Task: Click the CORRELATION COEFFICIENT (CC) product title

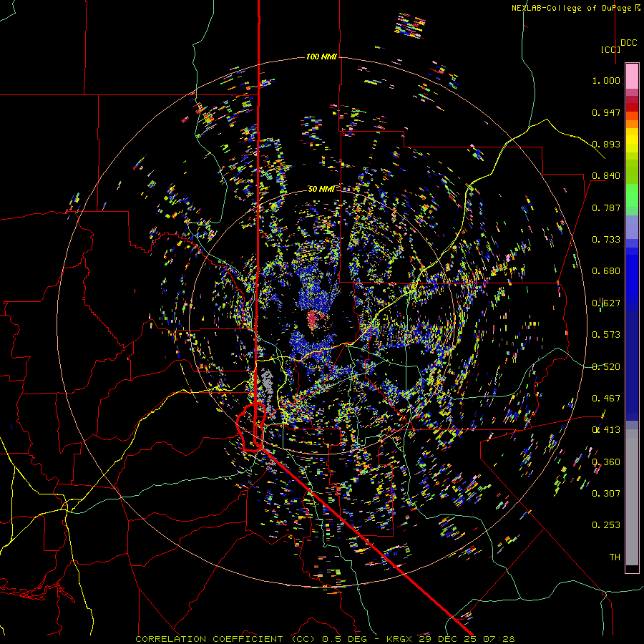Action: (x=225, y=639)
